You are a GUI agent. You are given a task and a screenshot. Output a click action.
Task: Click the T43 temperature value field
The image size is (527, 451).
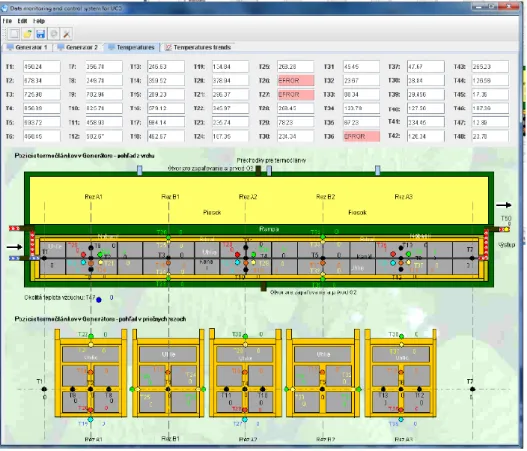click(x=490, y=67)
